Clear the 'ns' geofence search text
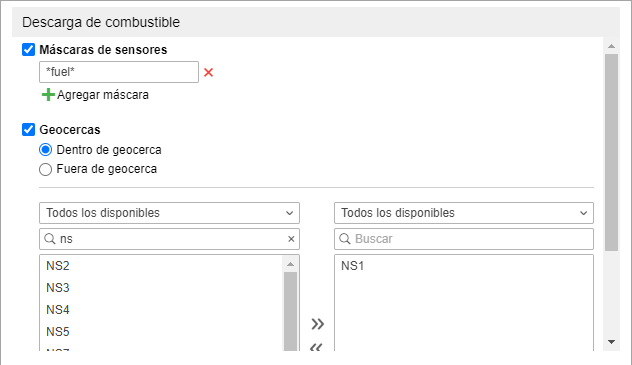Image resolution: width=632 pixels, height=365 pixels. point(291,239)
